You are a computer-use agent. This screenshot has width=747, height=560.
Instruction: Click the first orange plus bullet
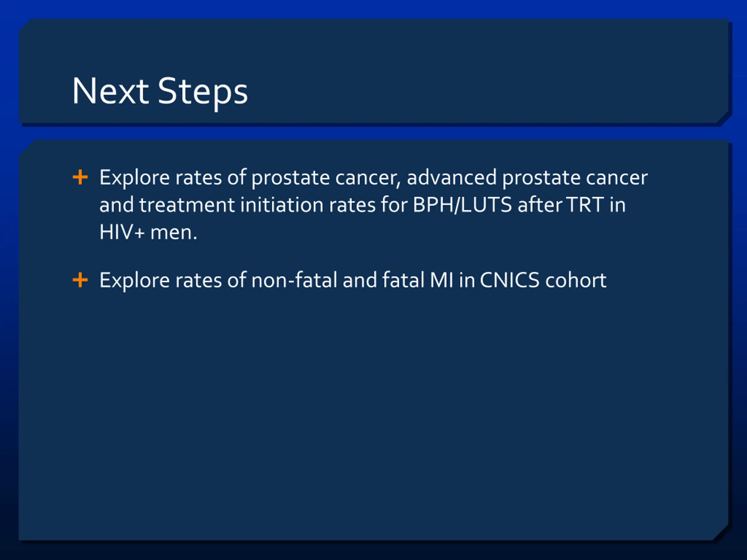point(80,177)
